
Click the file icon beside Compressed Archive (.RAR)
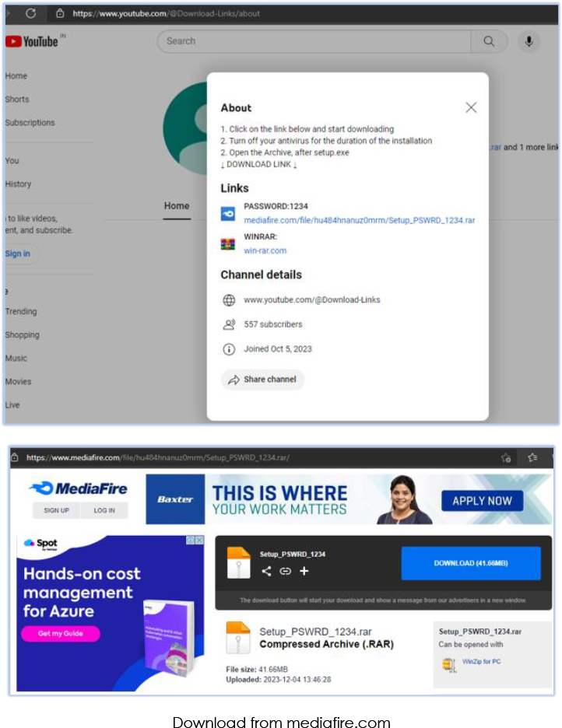(x=238, y=638)
